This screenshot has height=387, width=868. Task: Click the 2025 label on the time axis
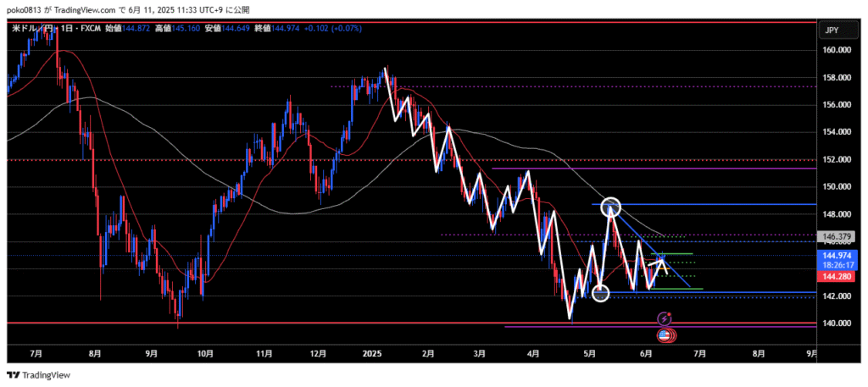[374, 354]
